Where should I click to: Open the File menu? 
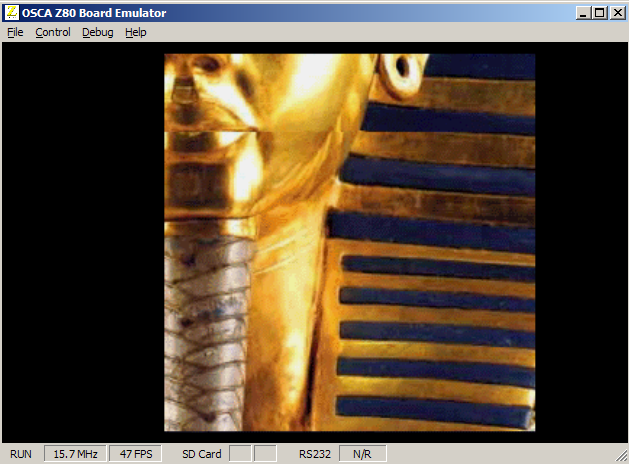15,32
